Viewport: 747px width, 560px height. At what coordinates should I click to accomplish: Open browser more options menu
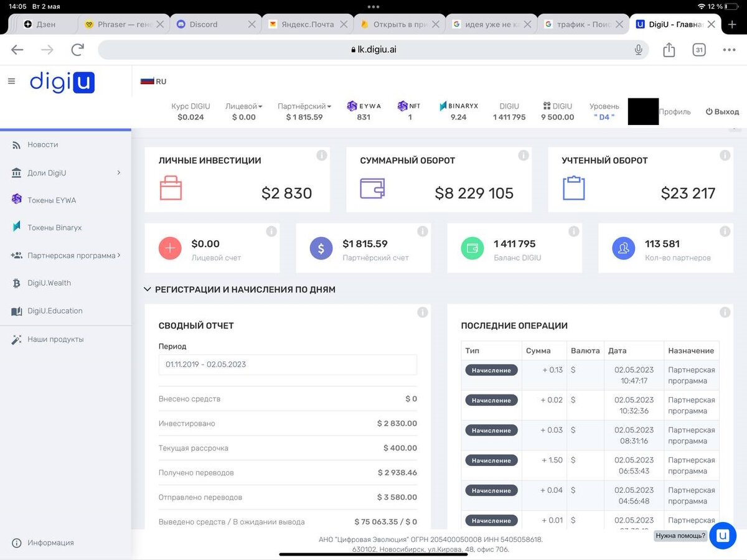[x=729, y=50]
